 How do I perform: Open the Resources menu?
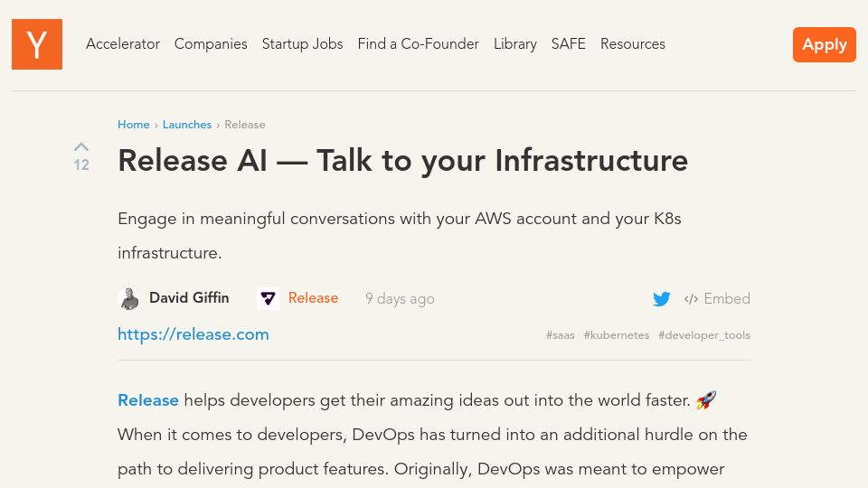click(633, 43)
